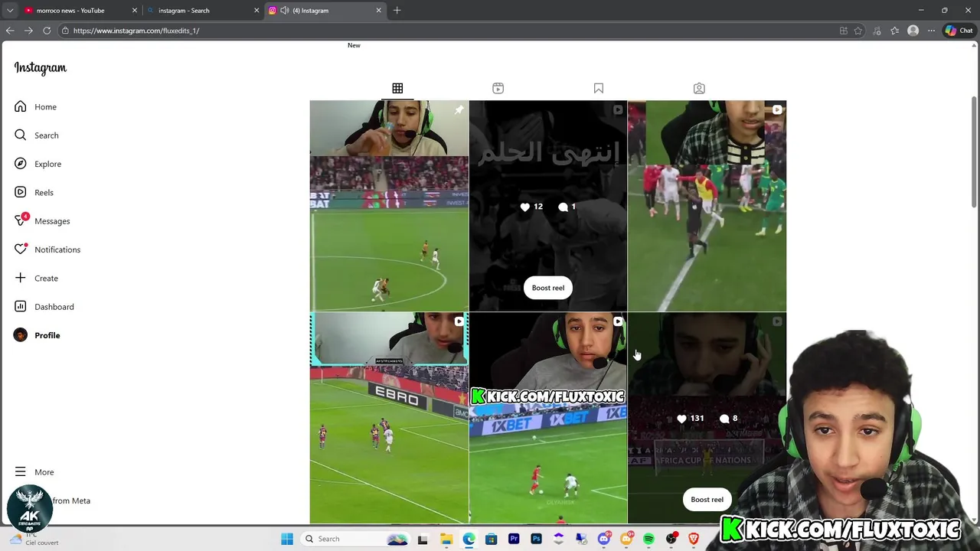Click the 'Notifications' sidebar label
Image resolution: width=980 pixels, height=551 pixels.
(57, 249)
